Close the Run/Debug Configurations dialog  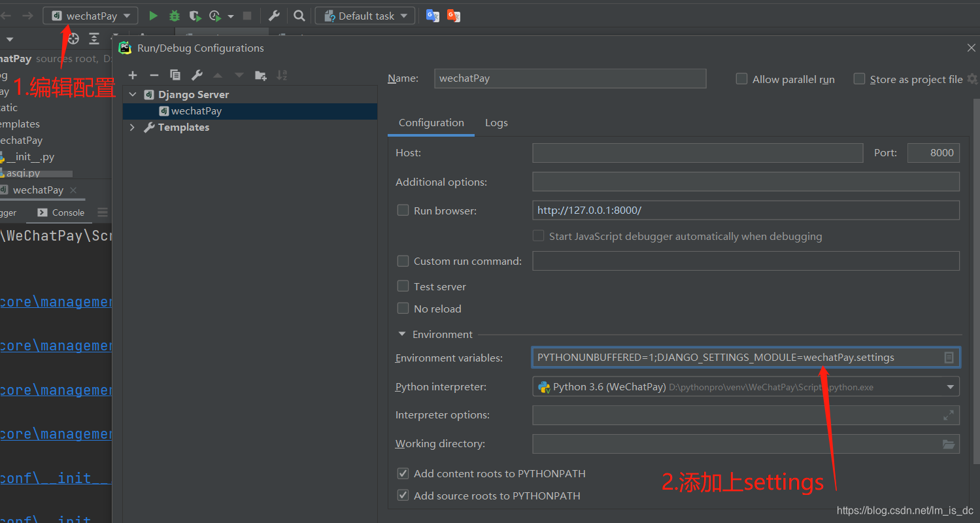click(x=971, y=48)
